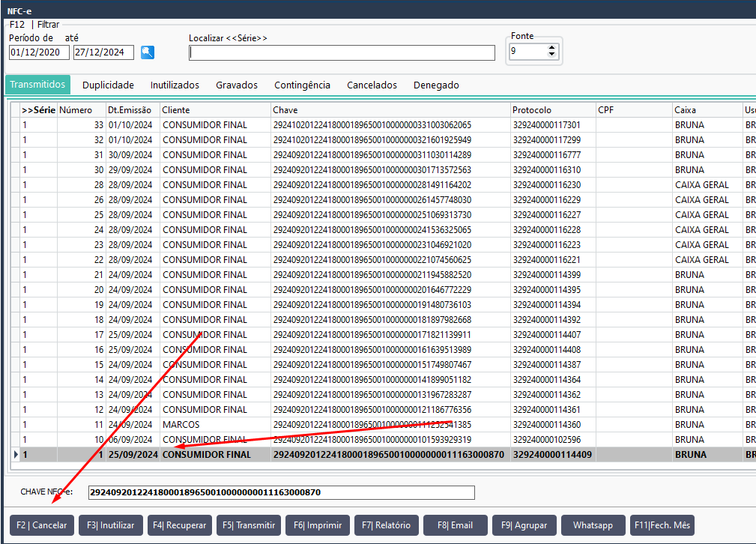Open the Transmitidos tab

(37, 85)
